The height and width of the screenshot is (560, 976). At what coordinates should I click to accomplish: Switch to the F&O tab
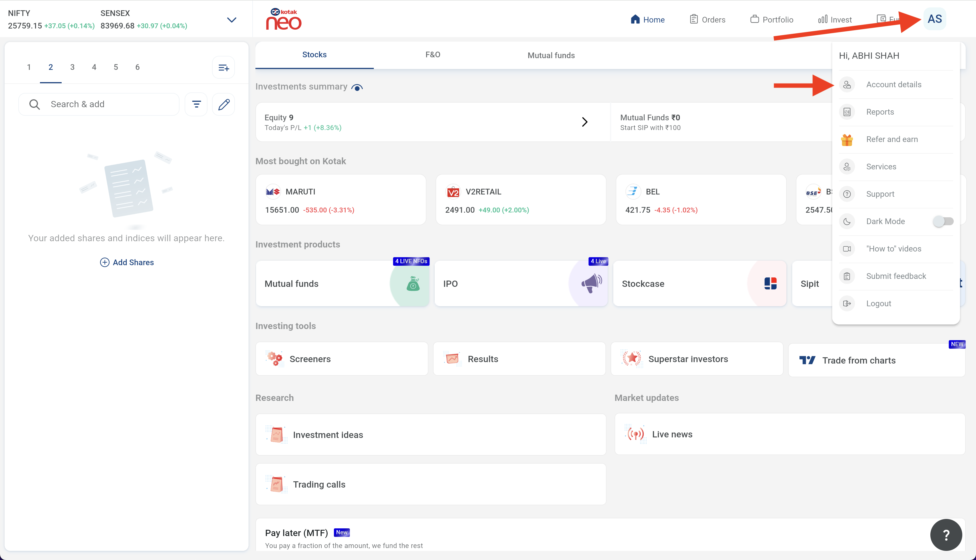433,55
